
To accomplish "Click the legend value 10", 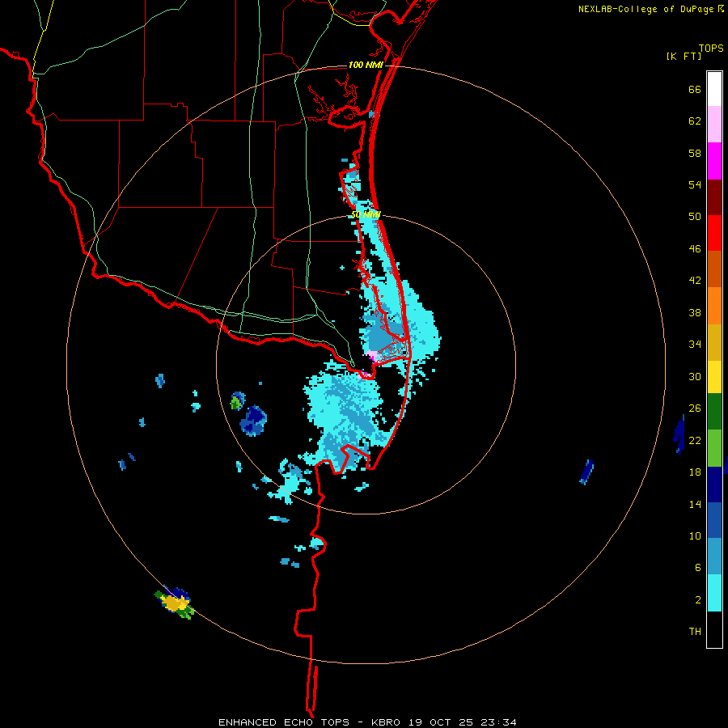I will coord(695,535).
